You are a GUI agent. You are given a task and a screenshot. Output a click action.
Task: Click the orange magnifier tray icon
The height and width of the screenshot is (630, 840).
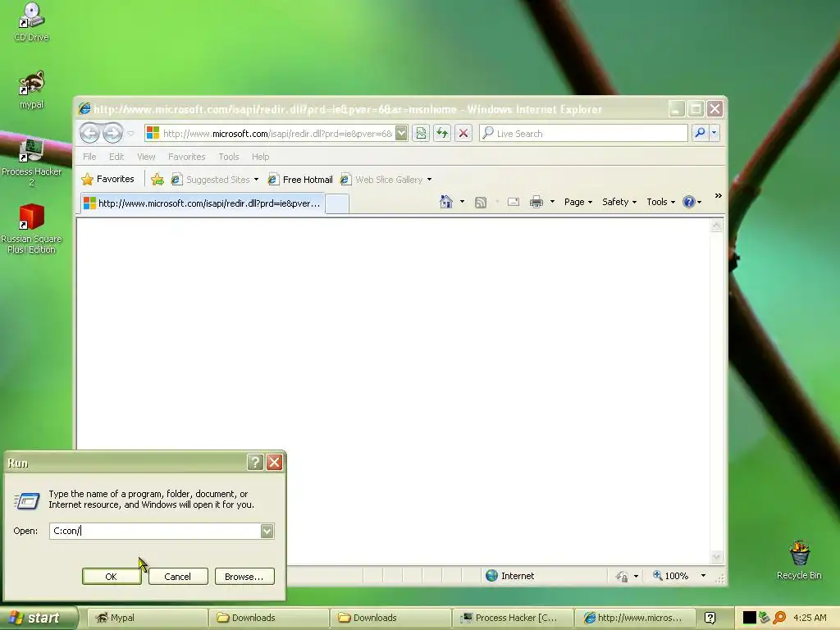click(x=779, y=618)
